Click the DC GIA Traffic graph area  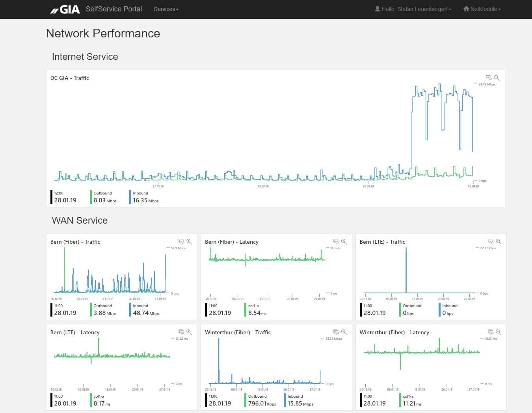264,132
